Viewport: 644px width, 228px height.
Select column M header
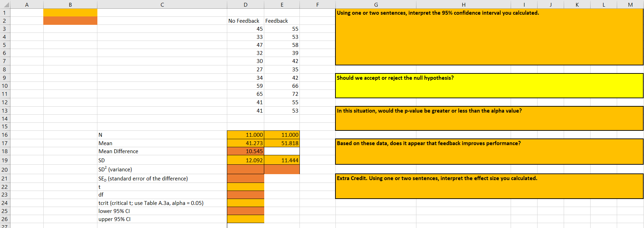630,4
